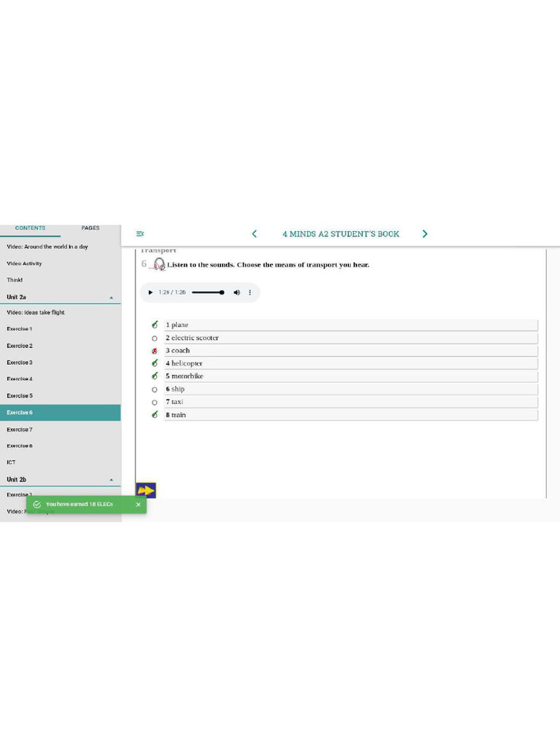Open Video: Ideas take flight
The height and width of the screenshot is (747, 560).
tap(36, 312)
